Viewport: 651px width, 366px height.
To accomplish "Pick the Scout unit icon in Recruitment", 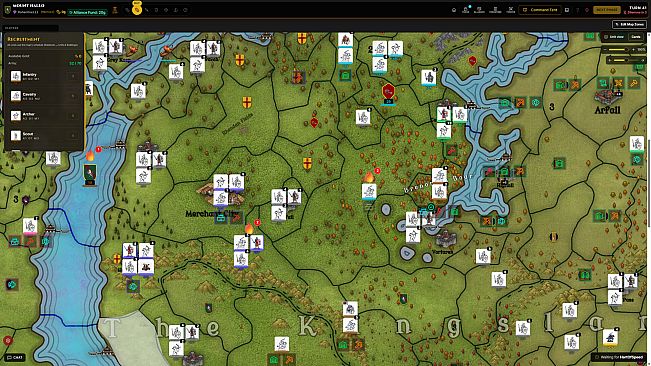I will click(16, 135).
